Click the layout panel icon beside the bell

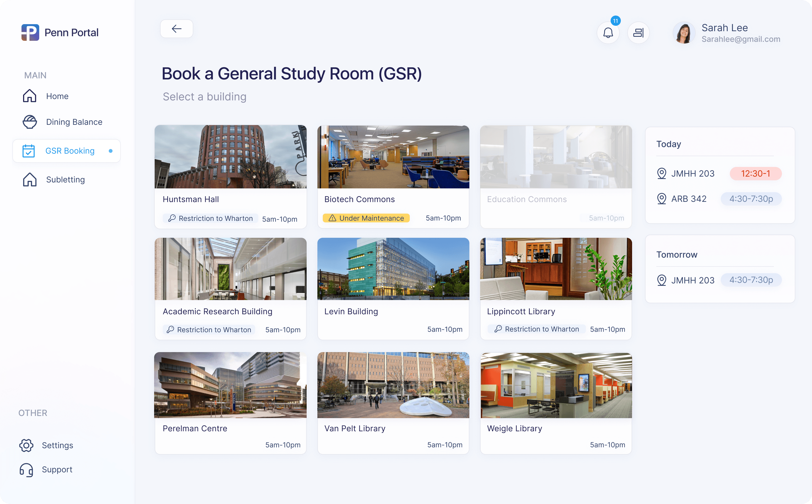tap(638, 33)
